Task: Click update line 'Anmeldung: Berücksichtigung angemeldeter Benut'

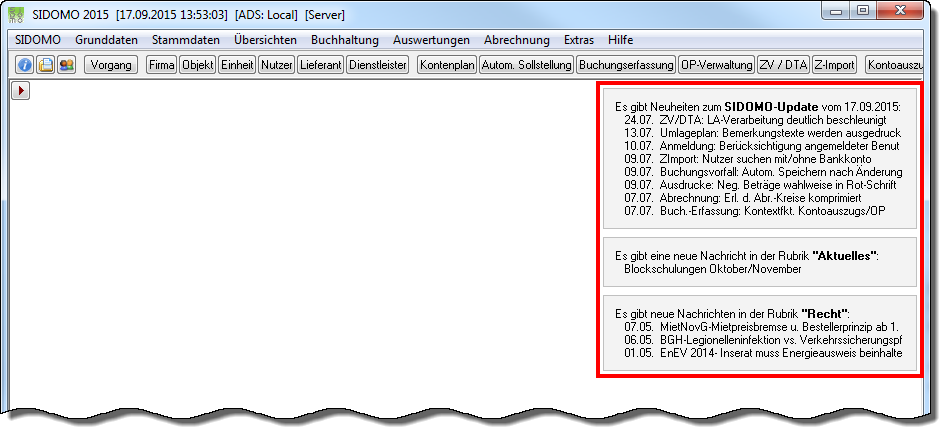Action: click(779, 146)
